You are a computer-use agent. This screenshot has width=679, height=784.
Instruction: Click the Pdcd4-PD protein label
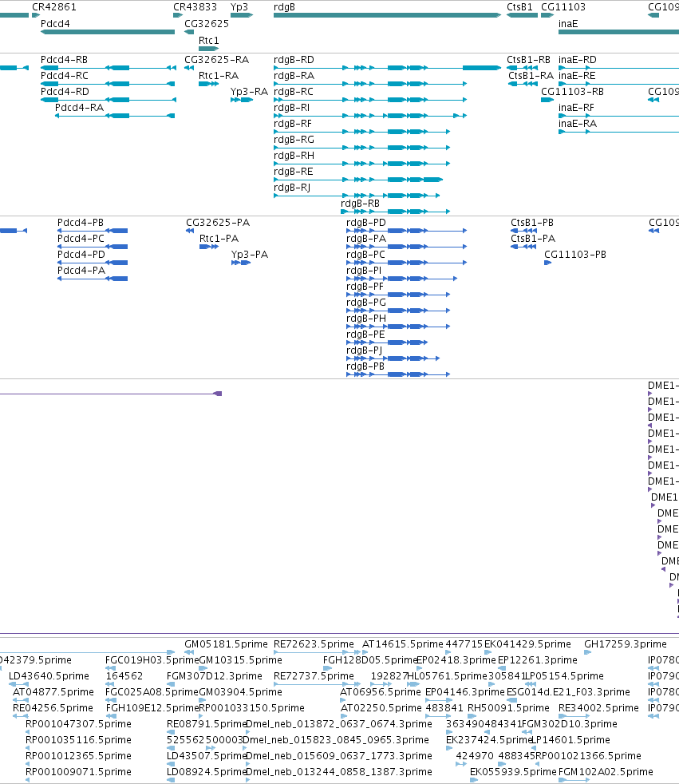point(81,255)
